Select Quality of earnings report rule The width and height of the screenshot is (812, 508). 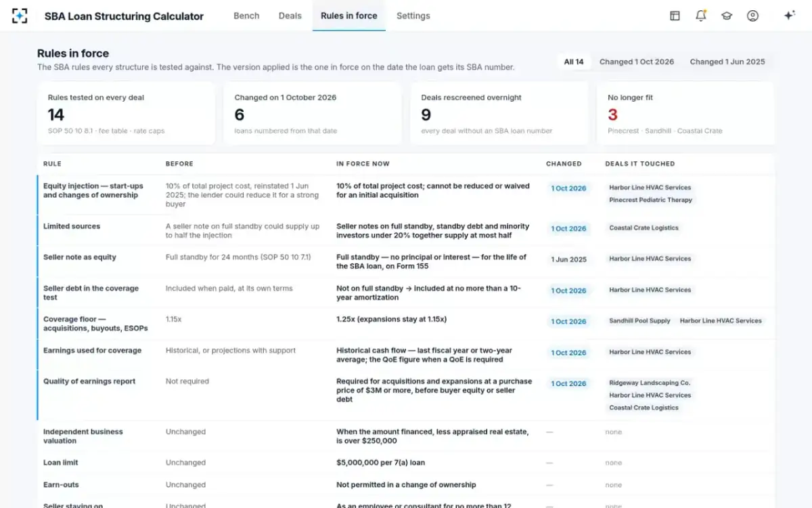pos(406,395)
